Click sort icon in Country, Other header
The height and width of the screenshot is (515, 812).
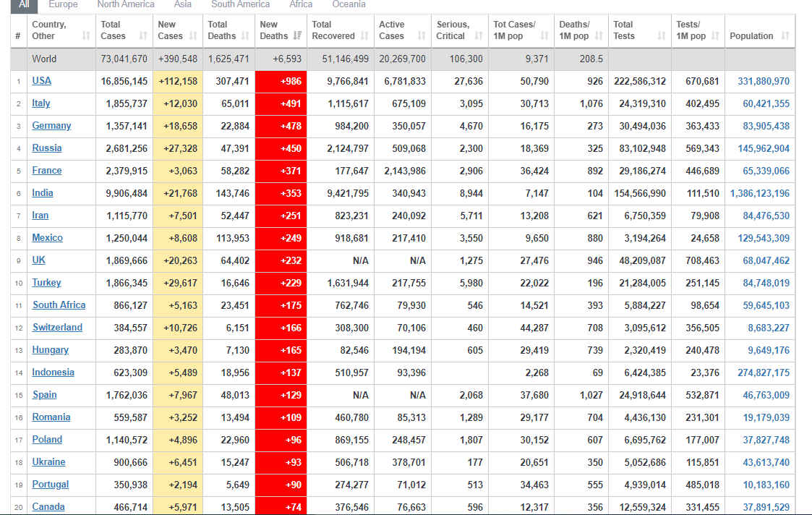[x=86, y=36]
